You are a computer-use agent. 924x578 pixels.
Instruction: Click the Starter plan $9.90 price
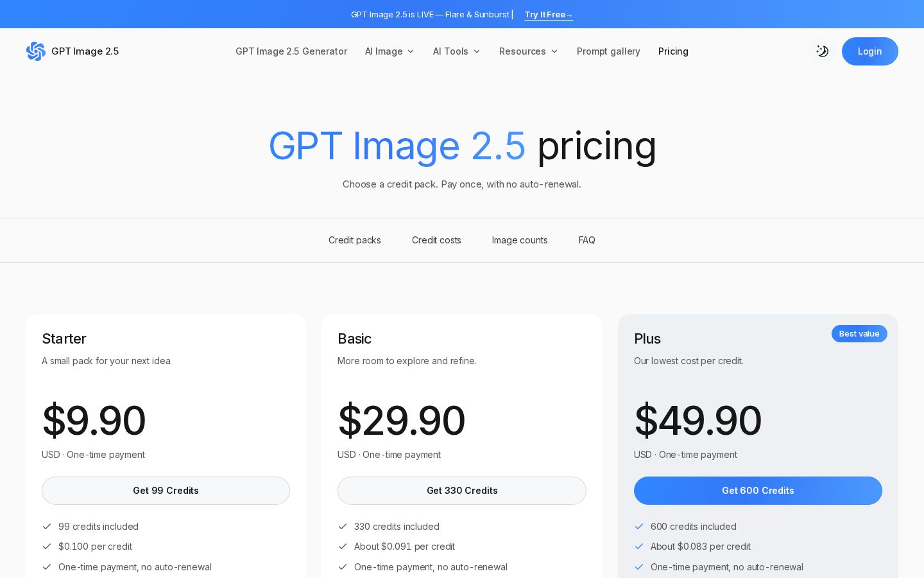[x=94, y=421]
